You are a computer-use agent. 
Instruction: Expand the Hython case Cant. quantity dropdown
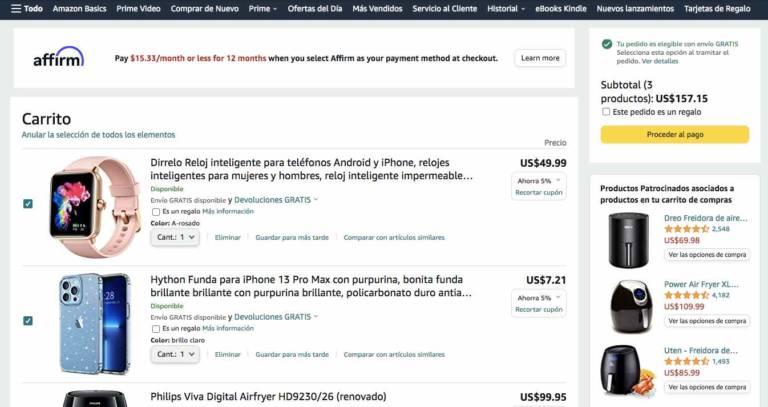click(x=175, y=354)
